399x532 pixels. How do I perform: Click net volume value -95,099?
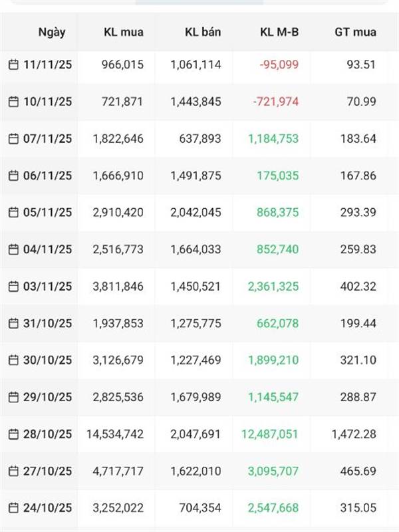tap(279, 65)
